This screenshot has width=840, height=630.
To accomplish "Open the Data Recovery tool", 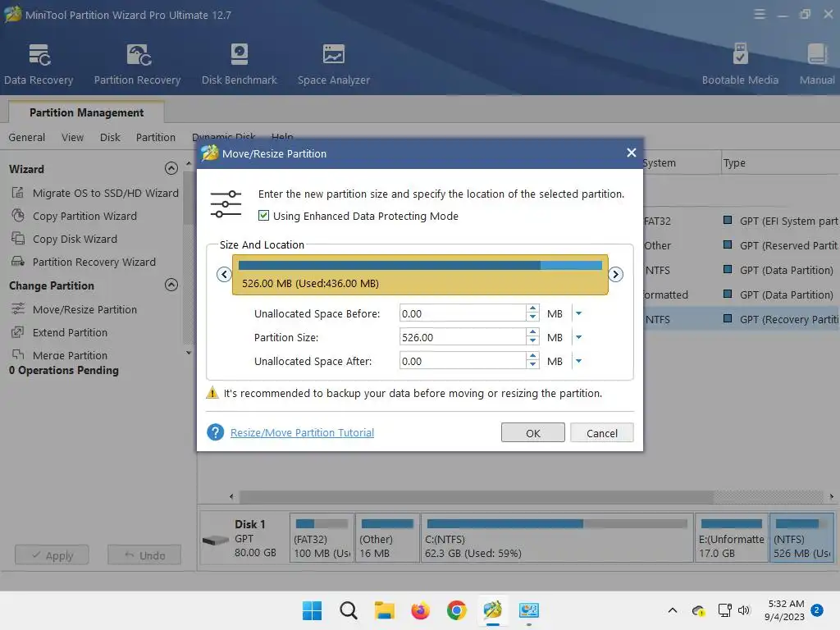I will click(x=39, y=64).
